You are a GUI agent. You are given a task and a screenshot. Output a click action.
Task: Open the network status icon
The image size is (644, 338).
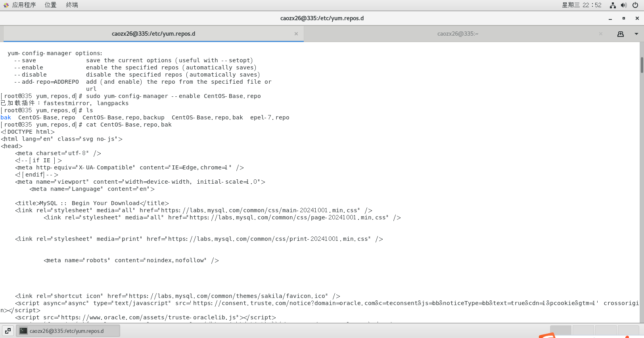pos(613,5)
